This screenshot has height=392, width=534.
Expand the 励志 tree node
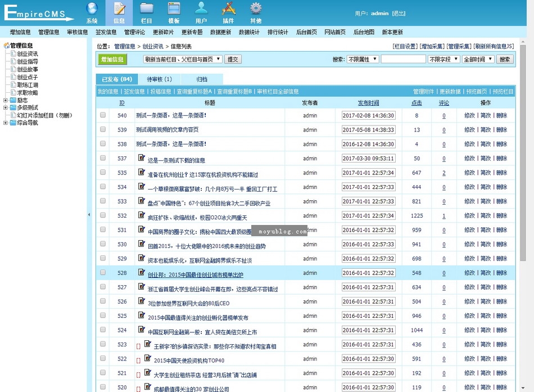click(6, 100)
